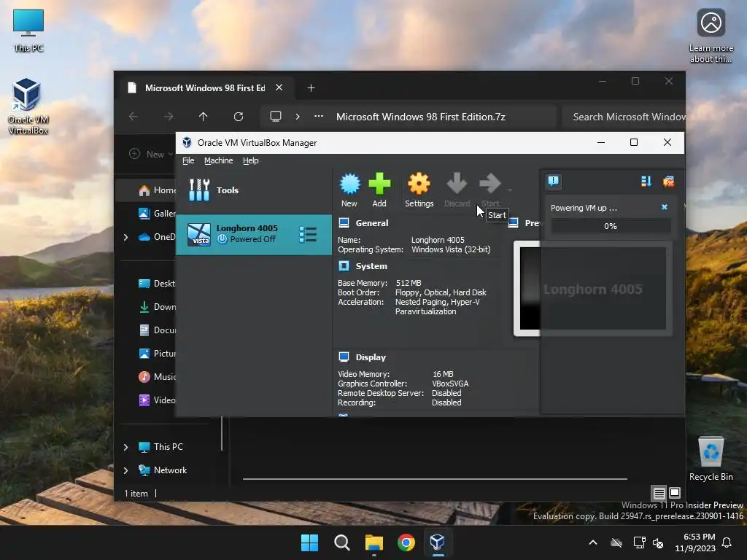Select the This PC desktop icon
This screenshot has height=560, width=747.
(x=28, y=31)
